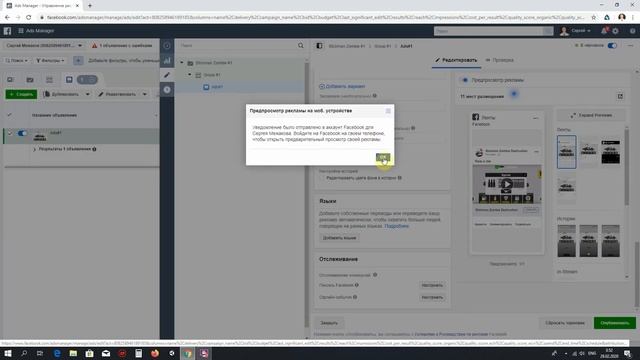Image resolution: width=640 pixels, height=360 pixels.
Task: Switch to the Проверка review tab
Action: point(500,60)
